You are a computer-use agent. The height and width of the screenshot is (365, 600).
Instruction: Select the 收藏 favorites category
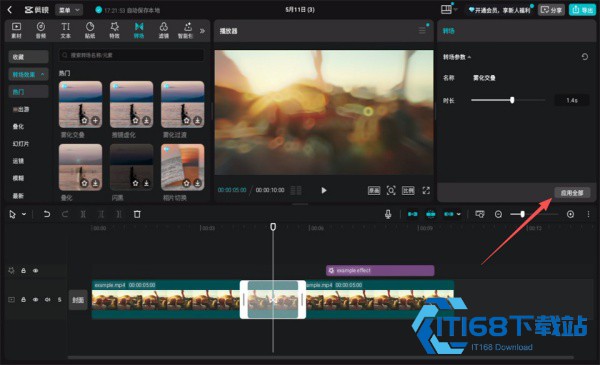click(x=28, y=57)
